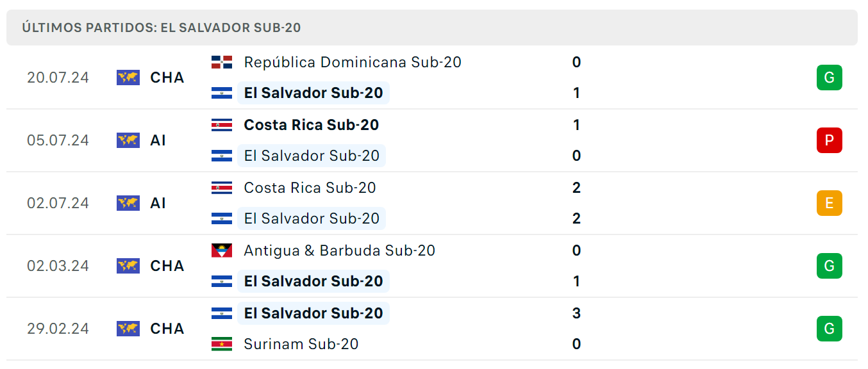Click the world map icon for 20.07.24
The height and width of the screenshot is (369, 868).
click(x=128, y=78)
